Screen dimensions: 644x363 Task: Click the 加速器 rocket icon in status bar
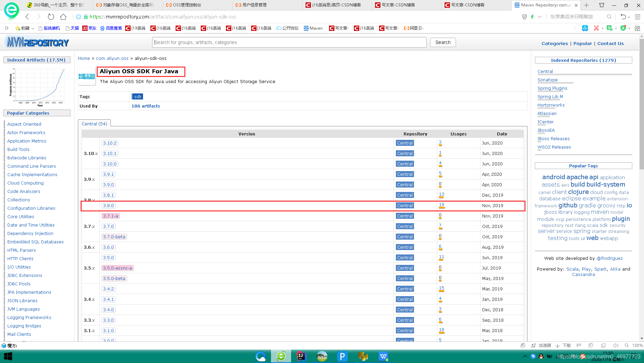click(x=534, y=346)
